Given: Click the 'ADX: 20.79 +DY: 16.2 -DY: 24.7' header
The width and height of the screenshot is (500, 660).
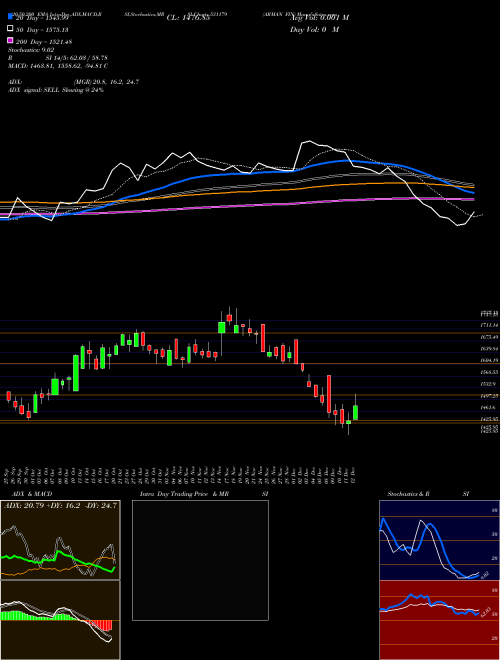Looking at the screenshot, I should click(60, 505).
